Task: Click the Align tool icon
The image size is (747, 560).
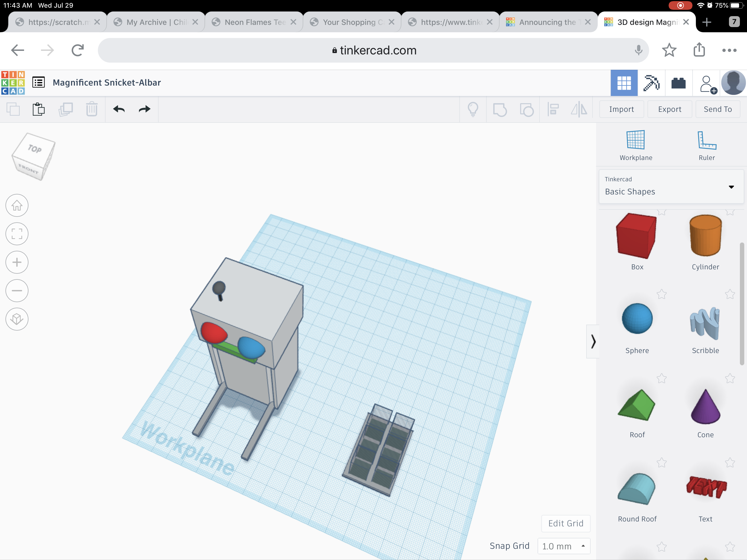Action: (553, 109)
